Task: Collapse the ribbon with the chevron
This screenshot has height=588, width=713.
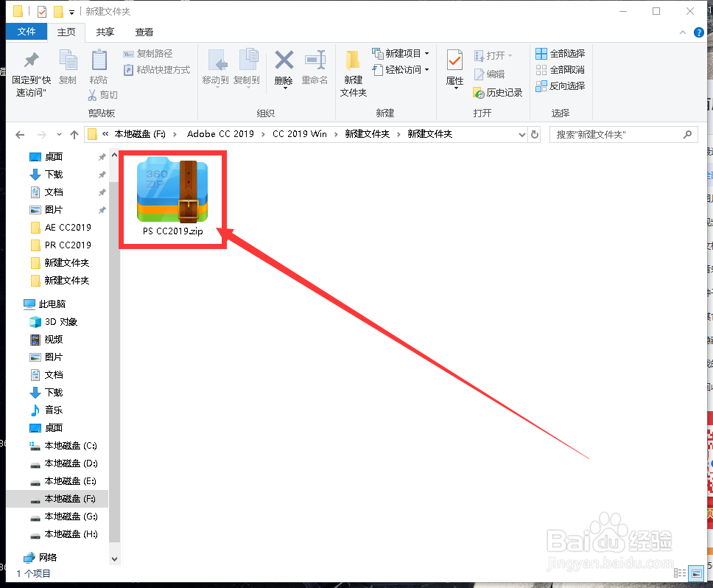Action: pos(683,32)
